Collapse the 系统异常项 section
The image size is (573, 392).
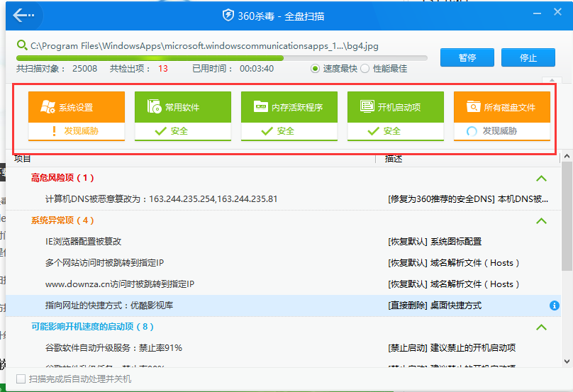[541, 221]
